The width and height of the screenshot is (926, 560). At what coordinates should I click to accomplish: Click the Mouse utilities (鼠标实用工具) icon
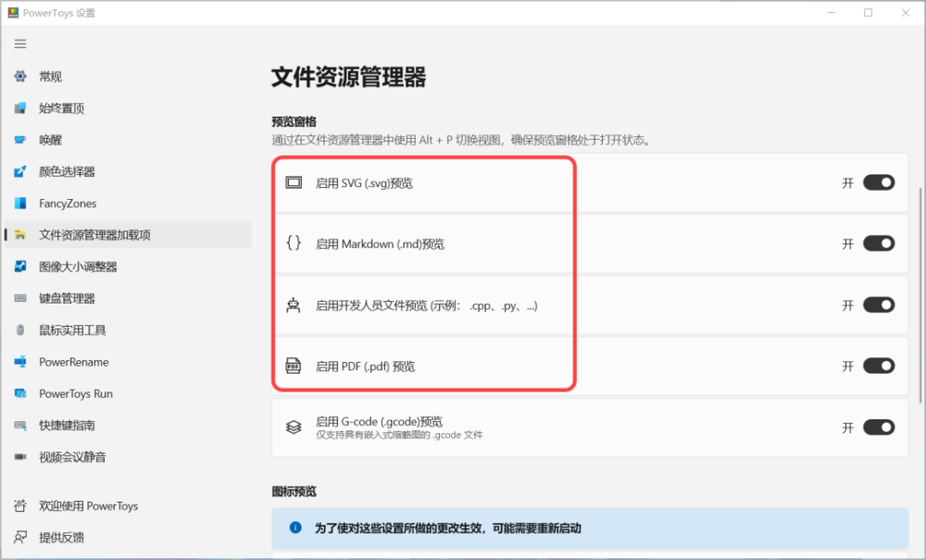20,330
